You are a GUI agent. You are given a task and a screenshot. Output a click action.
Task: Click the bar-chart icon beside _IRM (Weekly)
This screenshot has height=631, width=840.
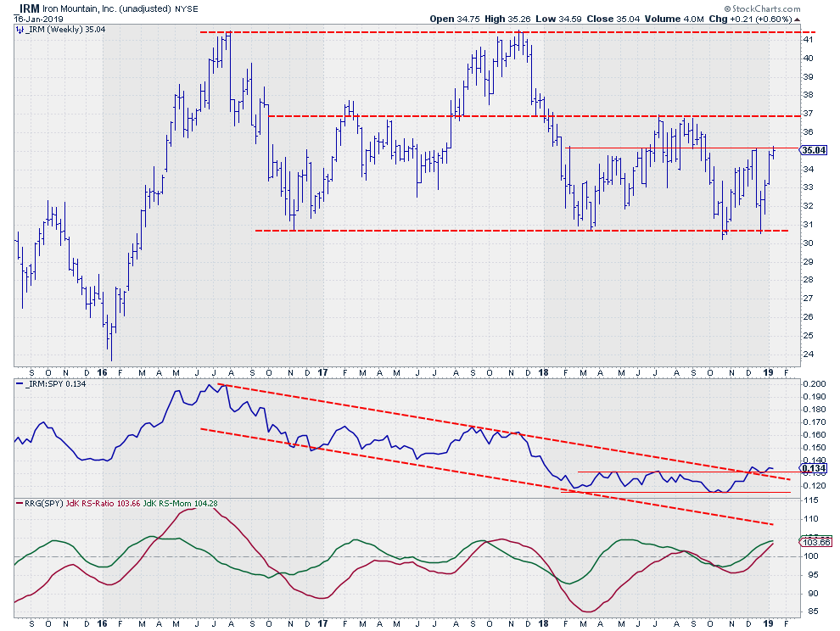[x=20, y=30]
